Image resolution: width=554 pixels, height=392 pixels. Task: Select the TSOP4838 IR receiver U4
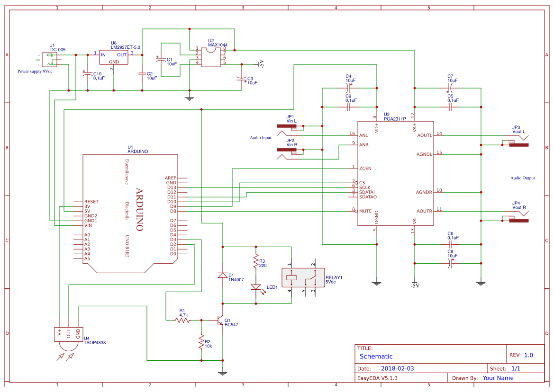pyautogui.click(x=68, y=334)
